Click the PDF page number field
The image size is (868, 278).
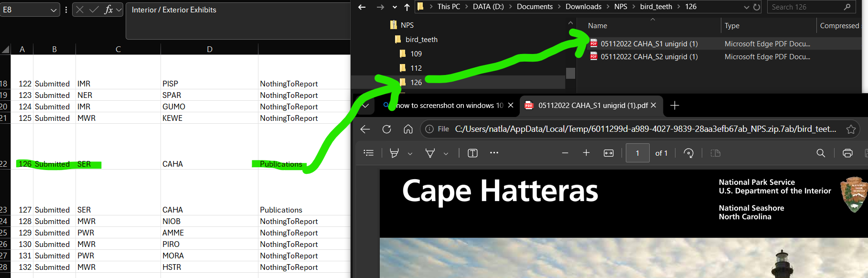[x=637, y=153]
